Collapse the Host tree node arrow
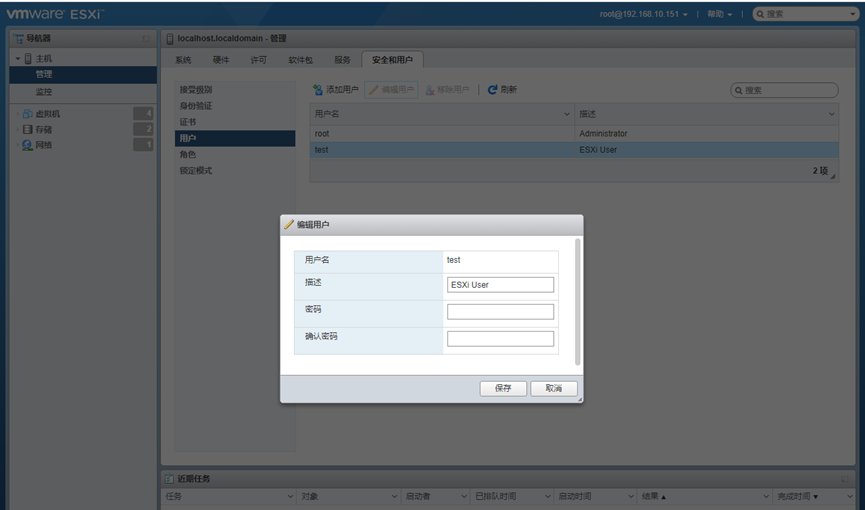The height and width of the screenshot is (510, 865). click(x=18, y=59)
